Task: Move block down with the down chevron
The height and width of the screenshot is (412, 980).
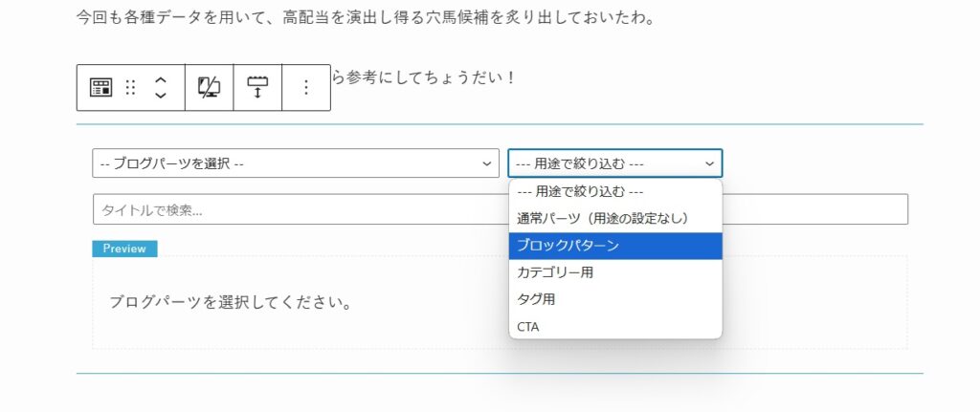Action: (x=161, y=96)
